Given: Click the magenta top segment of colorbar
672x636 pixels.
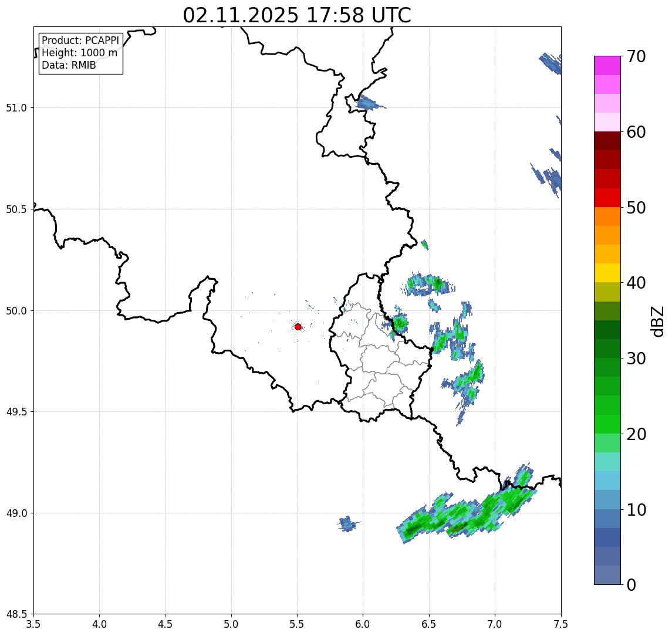Looking at the screenshot, I should coord(607,66).
